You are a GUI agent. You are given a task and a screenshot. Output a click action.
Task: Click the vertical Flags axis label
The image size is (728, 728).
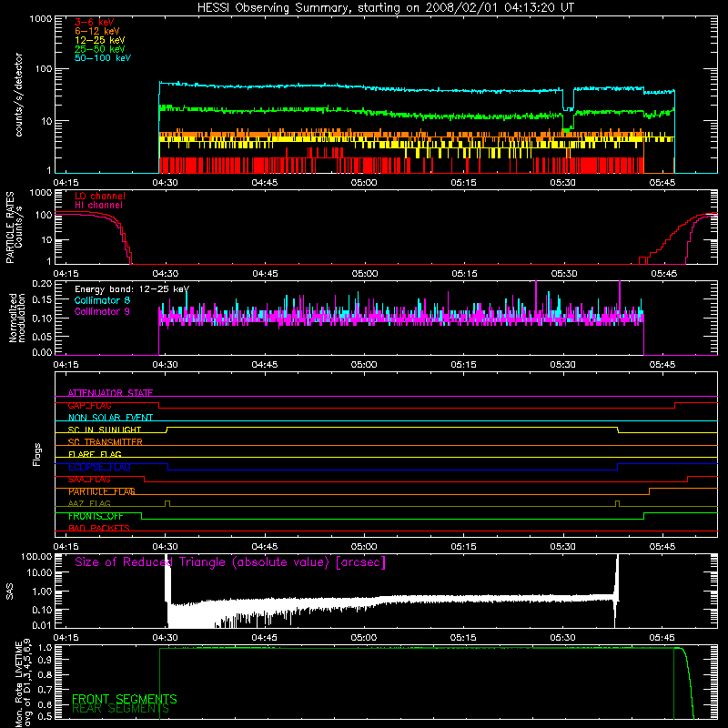pos(36,454)
